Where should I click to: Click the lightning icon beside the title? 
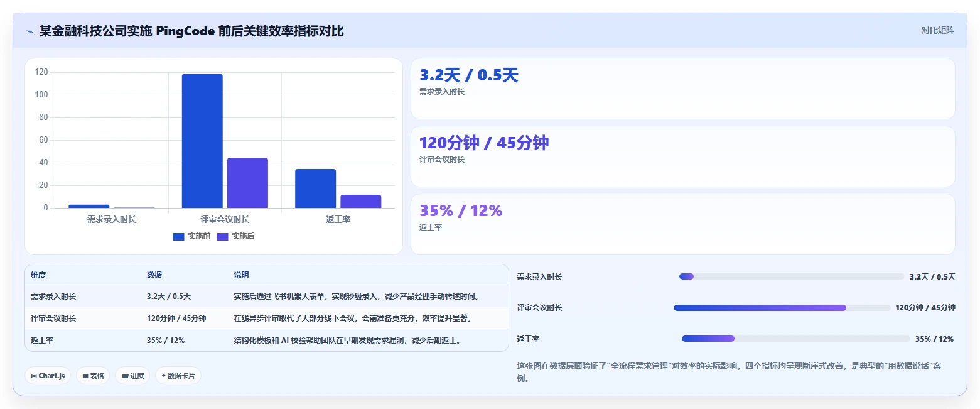click(30, 31)
